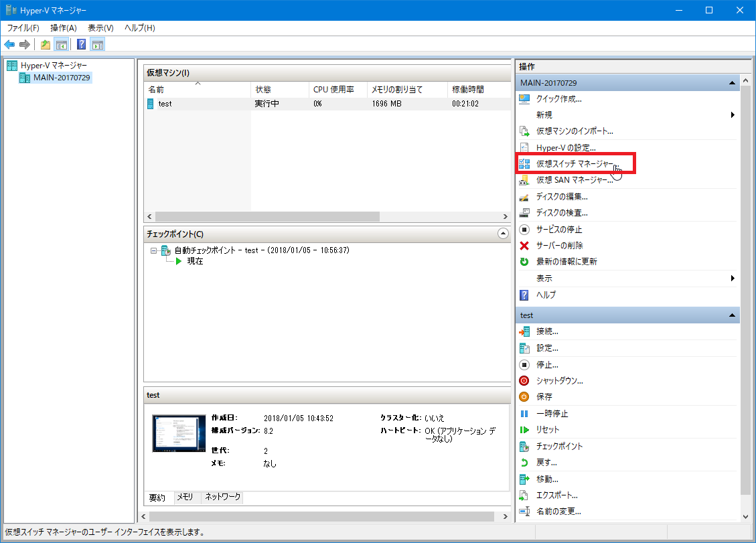This screenshot has height=543, width=756.
Task: Toggle the action pane toolbar icon
Action: pos(98,45)
